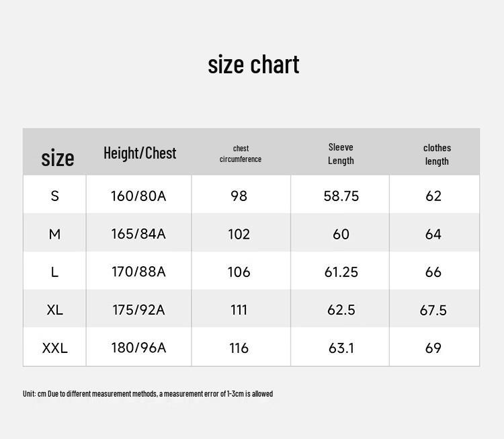Image resolution: width=504 pixels, height=439 pixels.
Task: Select the 160/80A cell
Action: pos(138,196)
